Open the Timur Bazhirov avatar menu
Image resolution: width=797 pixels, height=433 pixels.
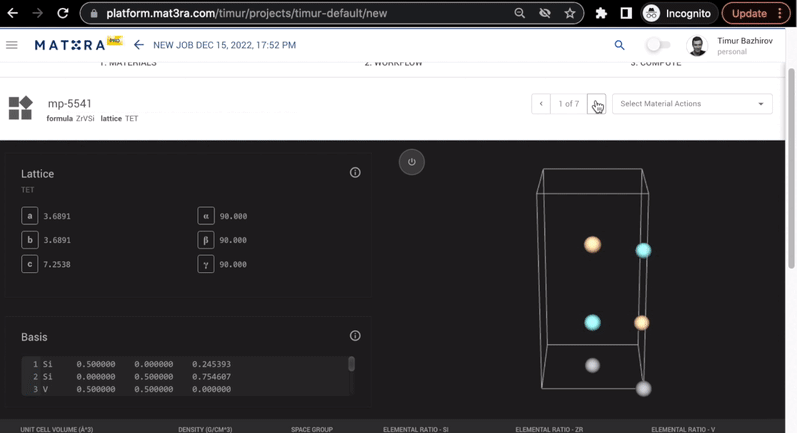pos(697,46)
